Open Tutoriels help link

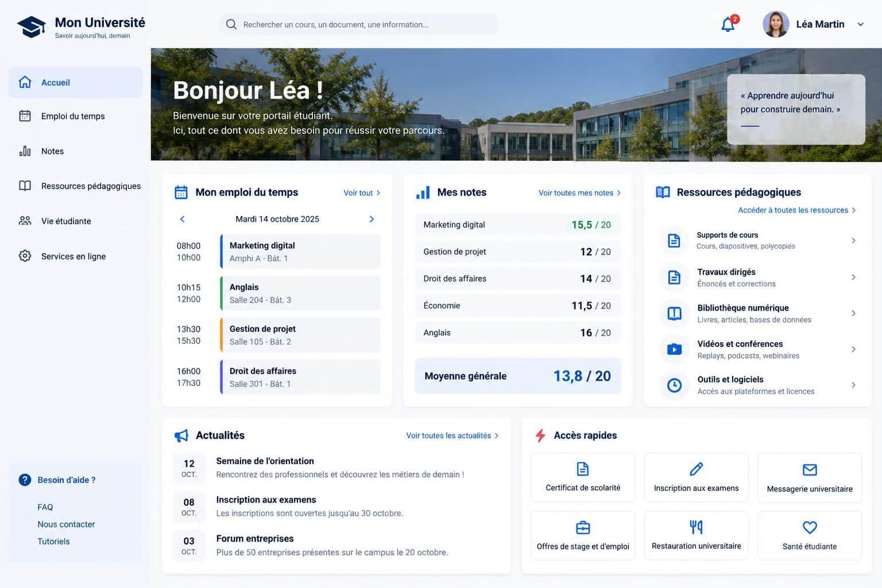click(x=53, y=541)
